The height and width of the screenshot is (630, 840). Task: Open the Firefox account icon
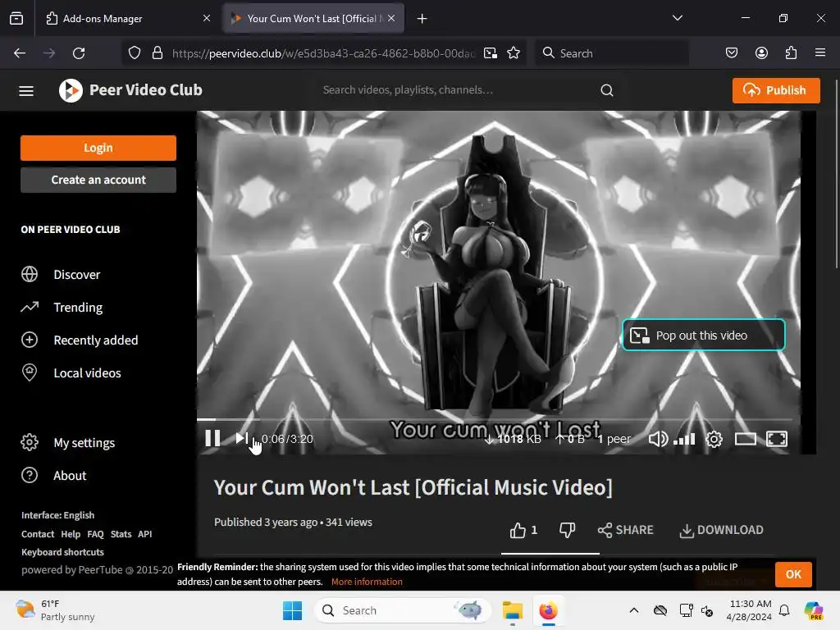(761, 53)
